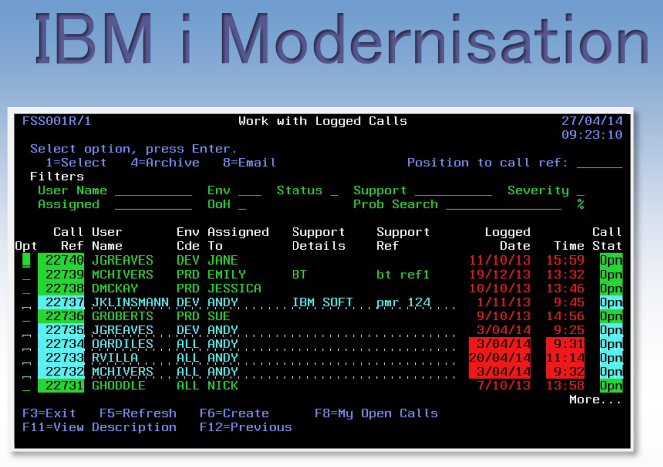Click the Assigned filter field
This screenshot has width=663, height=467.
153,205
